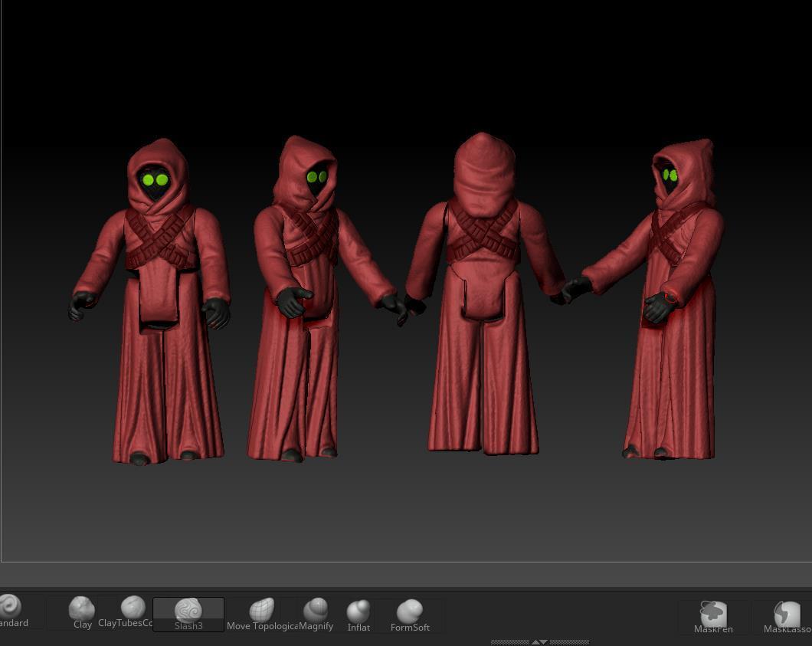Select the MaskPen brush
The height and width of the screenshot is (646, 812).
point(713,617)
